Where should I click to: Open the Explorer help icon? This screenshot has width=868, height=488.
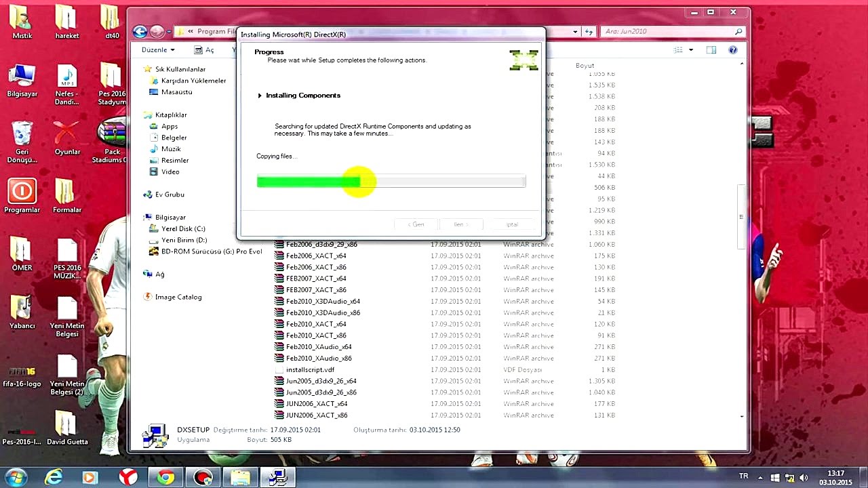(732, 50)
